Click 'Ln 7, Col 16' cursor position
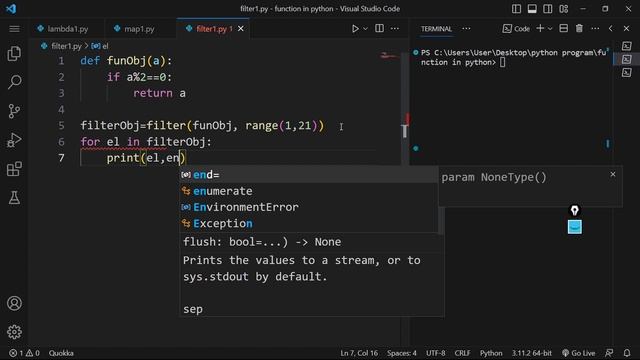640x360 pixels. coord(359,353)
